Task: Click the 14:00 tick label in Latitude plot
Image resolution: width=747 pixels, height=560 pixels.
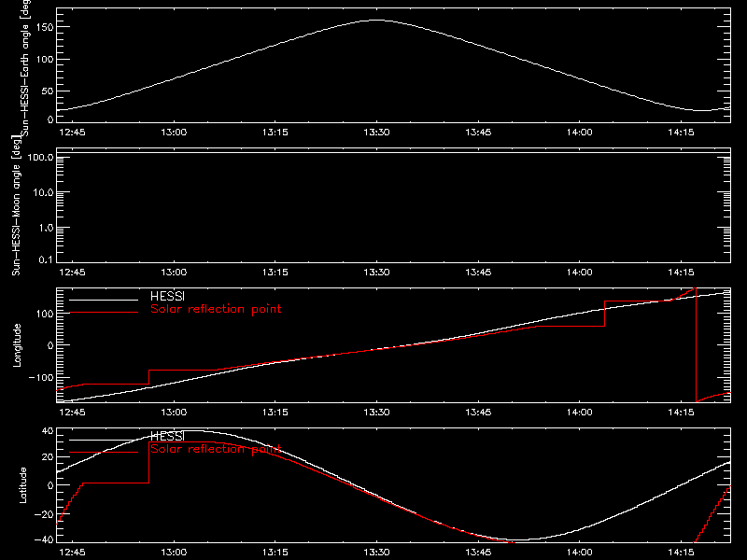Action: point(579,553)
